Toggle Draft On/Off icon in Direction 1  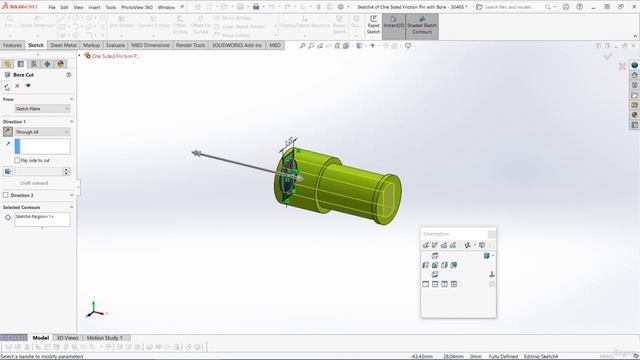coord(8,171)
